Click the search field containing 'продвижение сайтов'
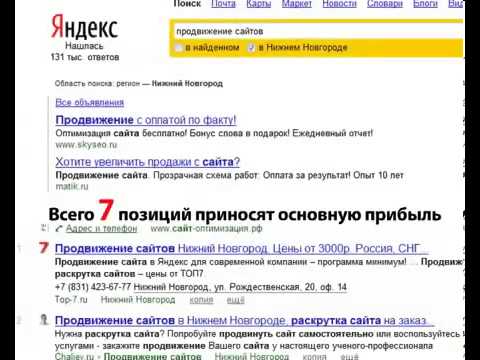The width and height of the screenshot is (480, 360). click(x=318, y=31)
